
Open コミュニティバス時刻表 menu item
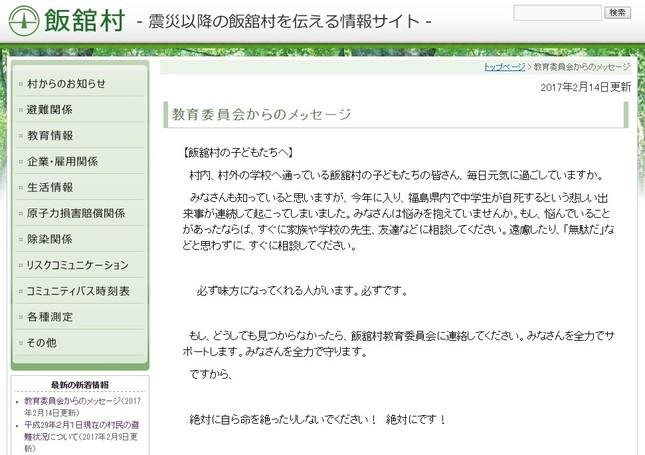[78, 291]
